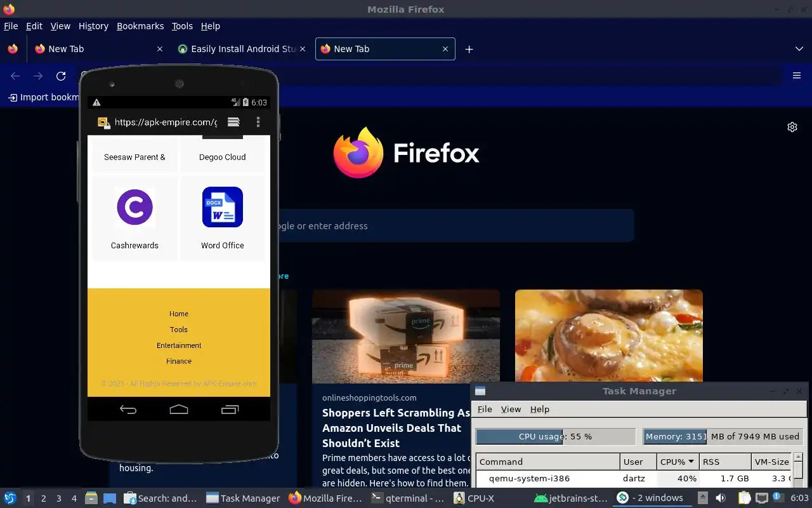Open the clipboard tray icon

(x=745, y=498)
